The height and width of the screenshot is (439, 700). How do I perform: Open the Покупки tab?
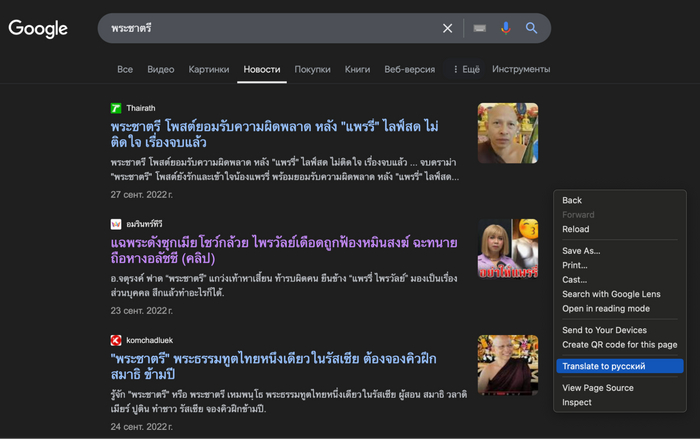[x=312, y=69]
